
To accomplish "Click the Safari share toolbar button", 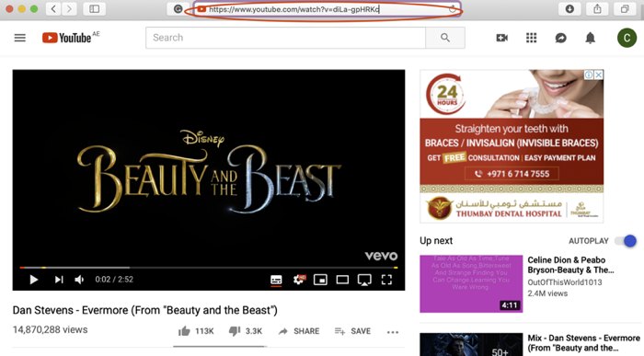I will (x=597, y=8).
